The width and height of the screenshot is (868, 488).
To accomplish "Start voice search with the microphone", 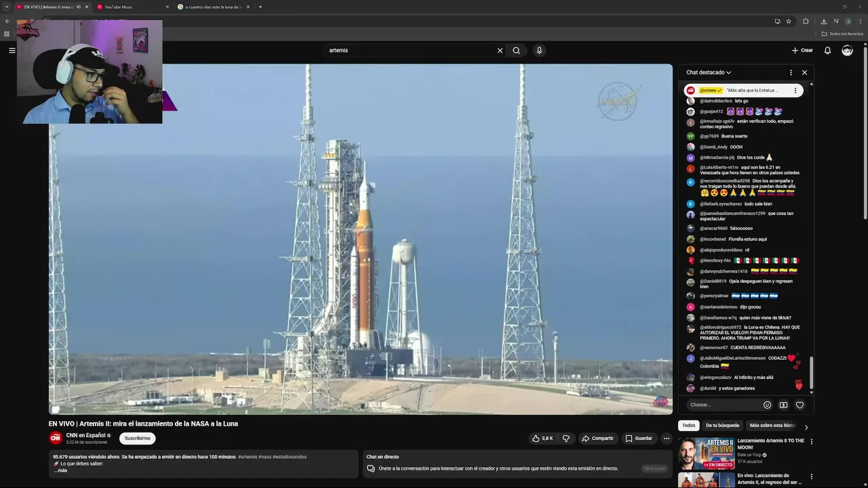I will point(539,50).
